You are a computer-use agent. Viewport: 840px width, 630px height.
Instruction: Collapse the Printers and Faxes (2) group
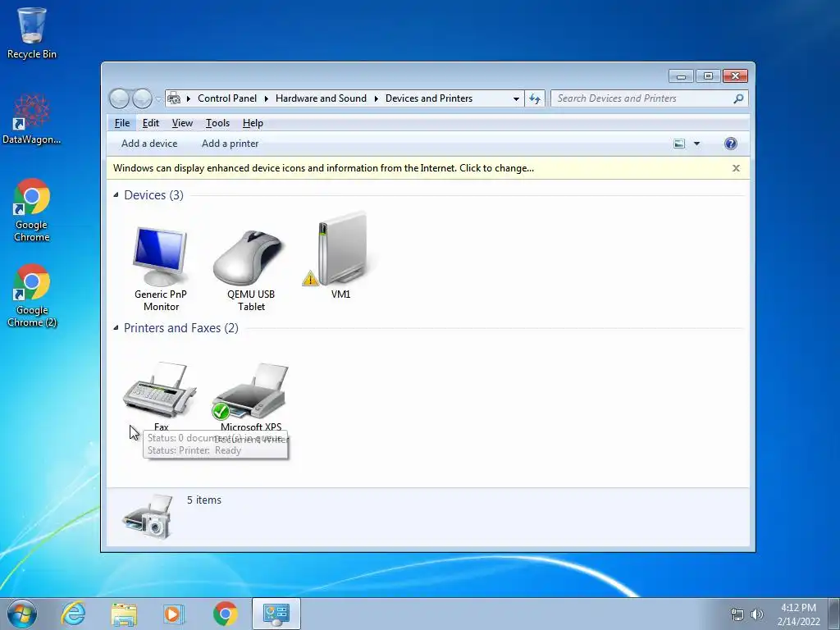[116, 328]
